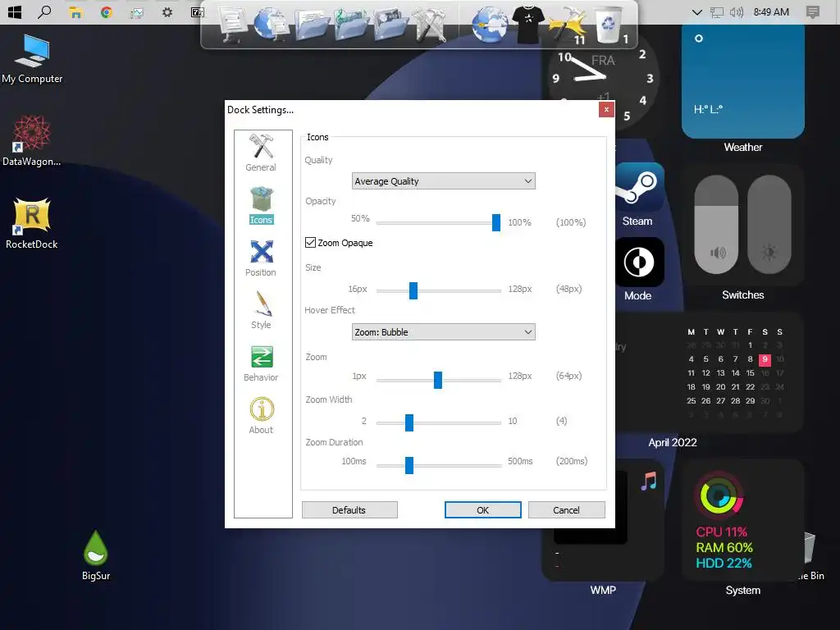Screen dimensions: 840x630
Task: Open the Steam widget icon
Action: coord(638,187)
